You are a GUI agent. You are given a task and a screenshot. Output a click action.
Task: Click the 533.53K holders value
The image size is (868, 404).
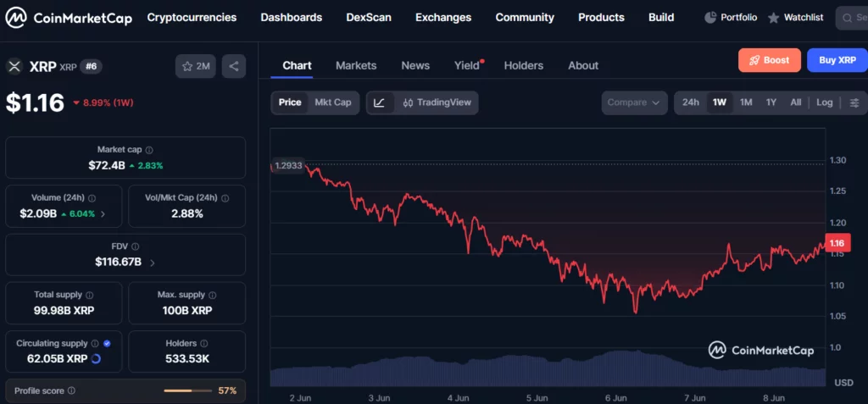point(187,358)
